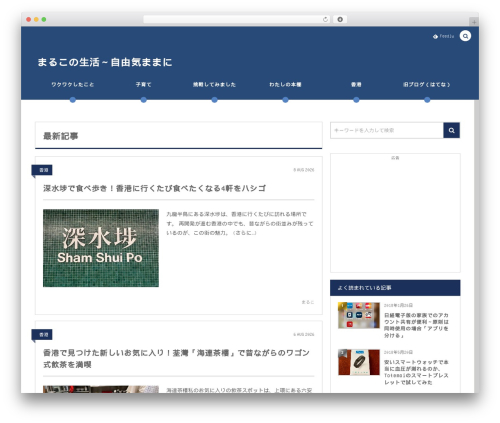Click the excerpt text of the 深水埗 post
Image resolution: width=500 pixels, height=423 pixels.
click(x=240, y=223)
